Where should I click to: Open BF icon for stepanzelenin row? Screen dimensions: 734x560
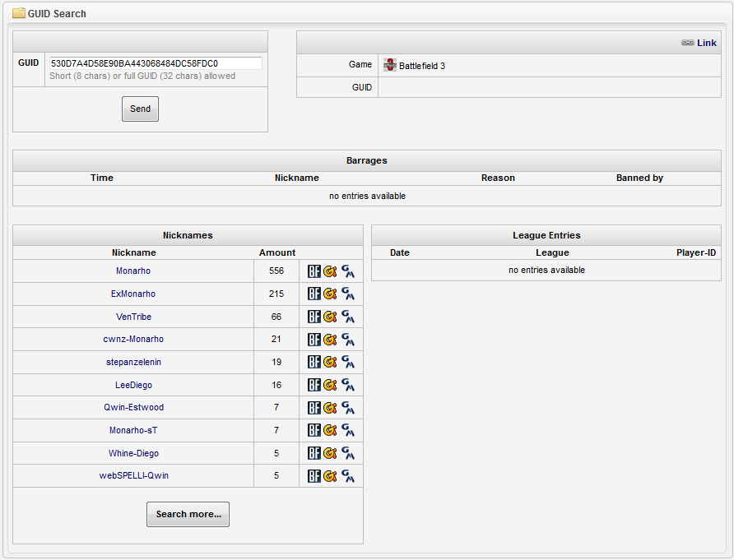point(314,362)
